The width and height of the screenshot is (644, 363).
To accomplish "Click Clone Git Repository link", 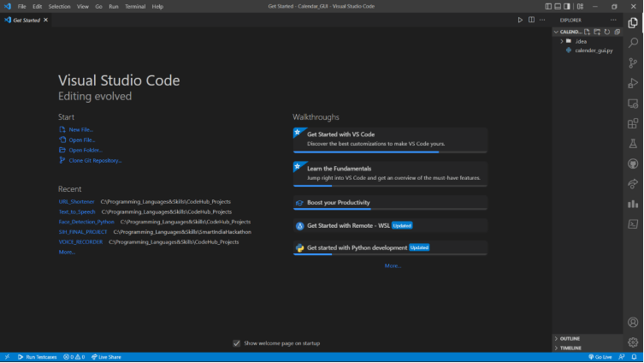I will click(x=95, y=160).
